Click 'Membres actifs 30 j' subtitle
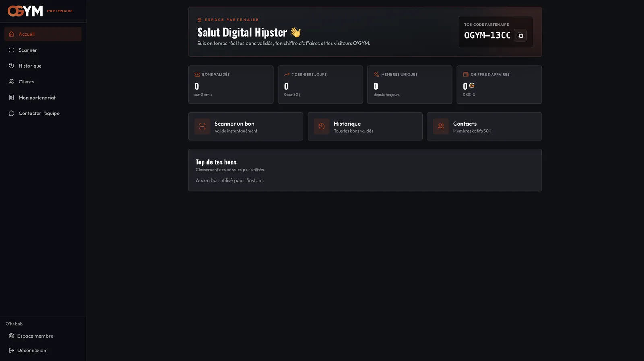This screenshot has width=644, height=361. tap(472, 131)
